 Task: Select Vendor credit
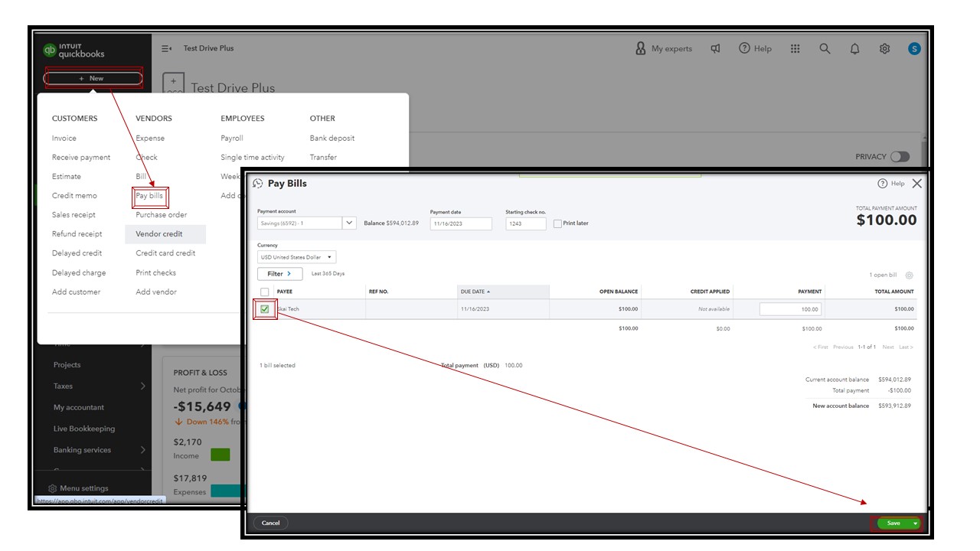coord(158,234)
